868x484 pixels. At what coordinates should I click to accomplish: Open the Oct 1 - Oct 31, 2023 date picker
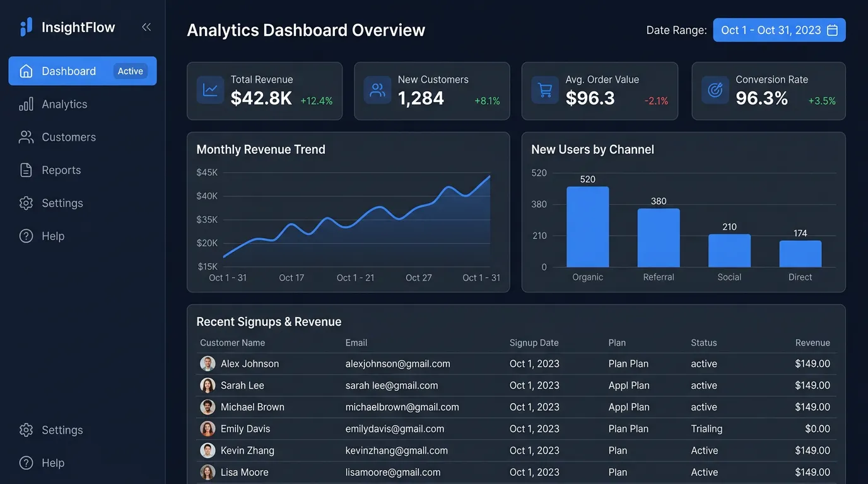coord(779,30)
